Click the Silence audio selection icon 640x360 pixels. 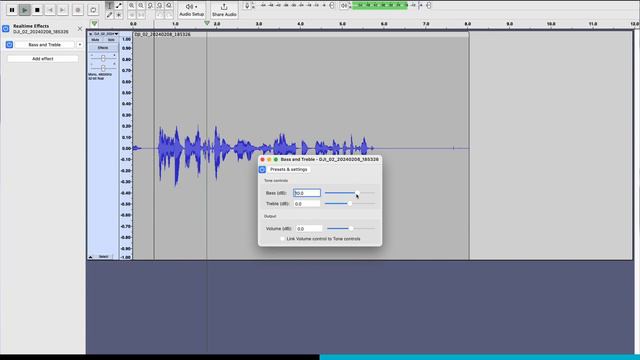[141, 15]
